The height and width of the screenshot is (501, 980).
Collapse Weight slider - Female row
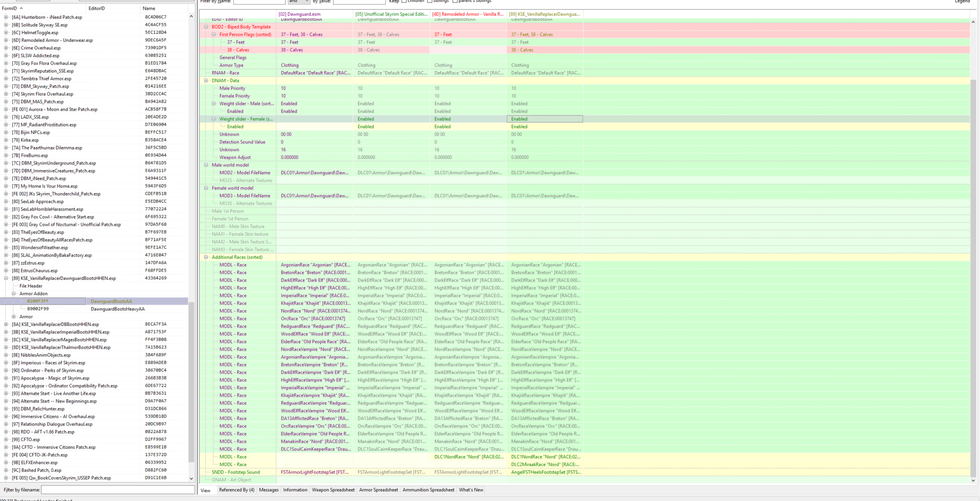(214, 118)
